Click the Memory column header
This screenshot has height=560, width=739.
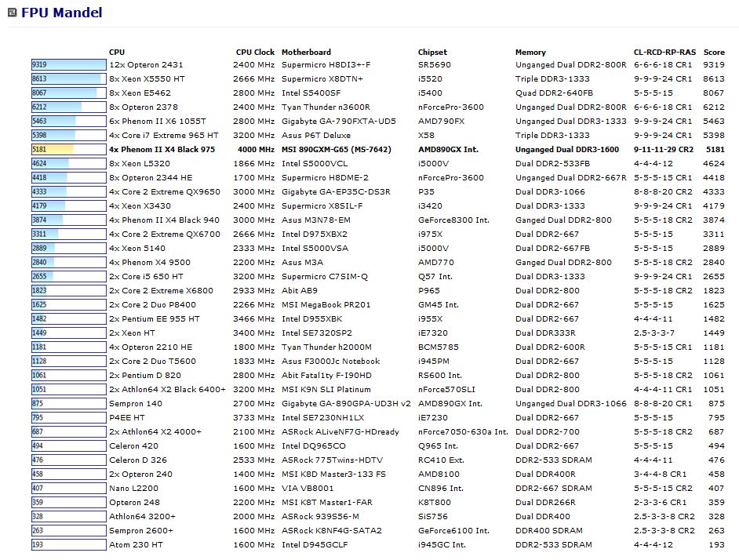click(x=530, y=53)
